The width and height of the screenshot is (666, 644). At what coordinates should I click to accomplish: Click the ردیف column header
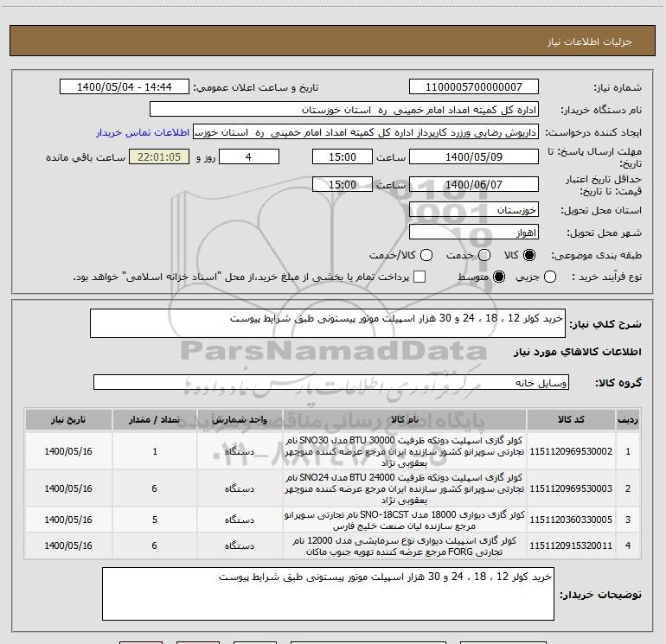pos(628,420)
